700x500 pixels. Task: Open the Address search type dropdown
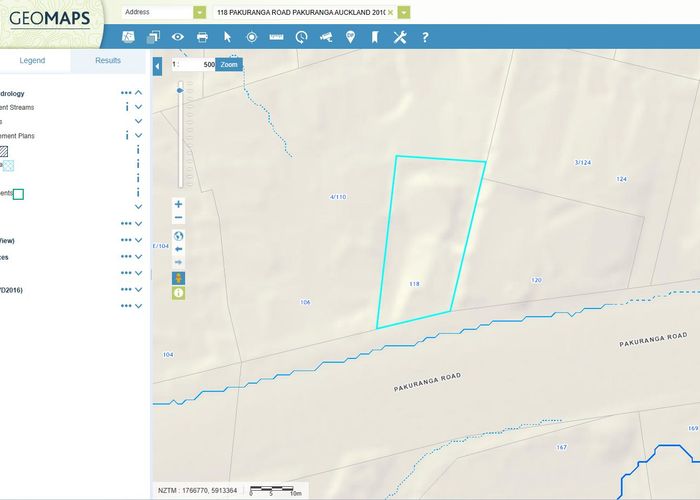tap(200, 13)
